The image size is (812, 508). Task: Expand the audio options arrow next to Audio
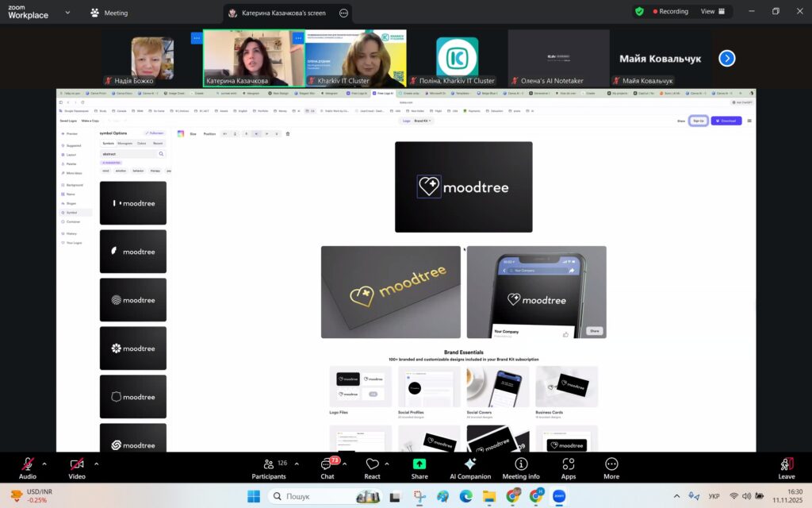pyautogui.click(x=44, y=464)
